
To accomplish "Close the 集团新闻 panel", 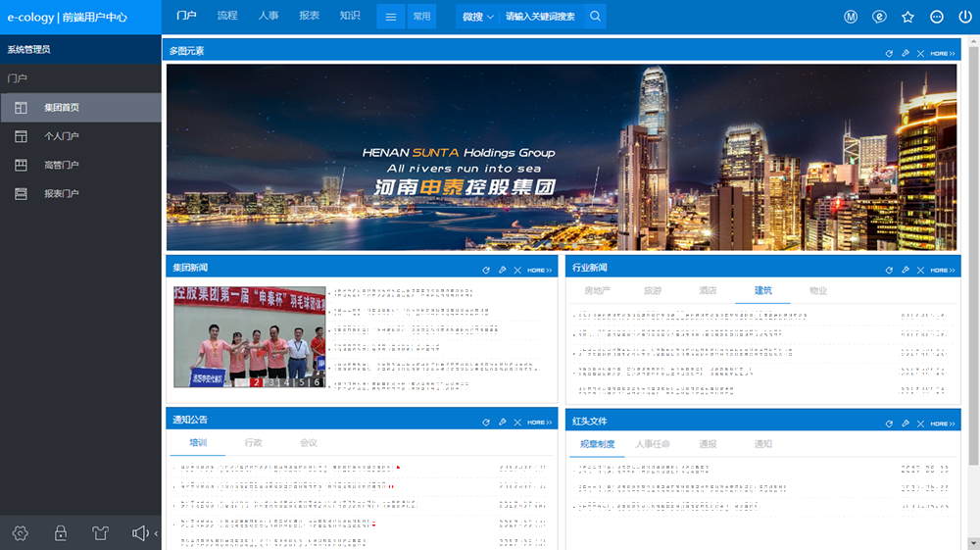I will pos(517,270).
